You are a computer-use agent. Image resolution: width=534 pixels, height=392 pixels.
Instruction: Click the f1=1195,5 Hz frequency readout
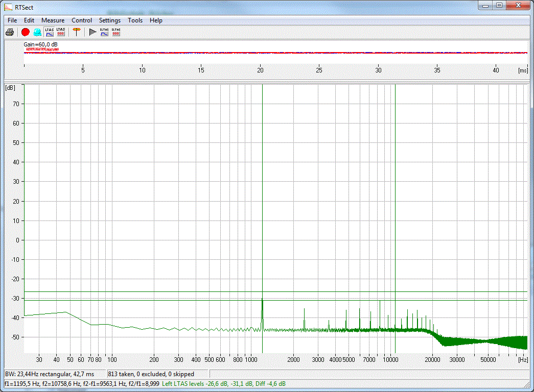pyautogui.click(x=22, y=384)
